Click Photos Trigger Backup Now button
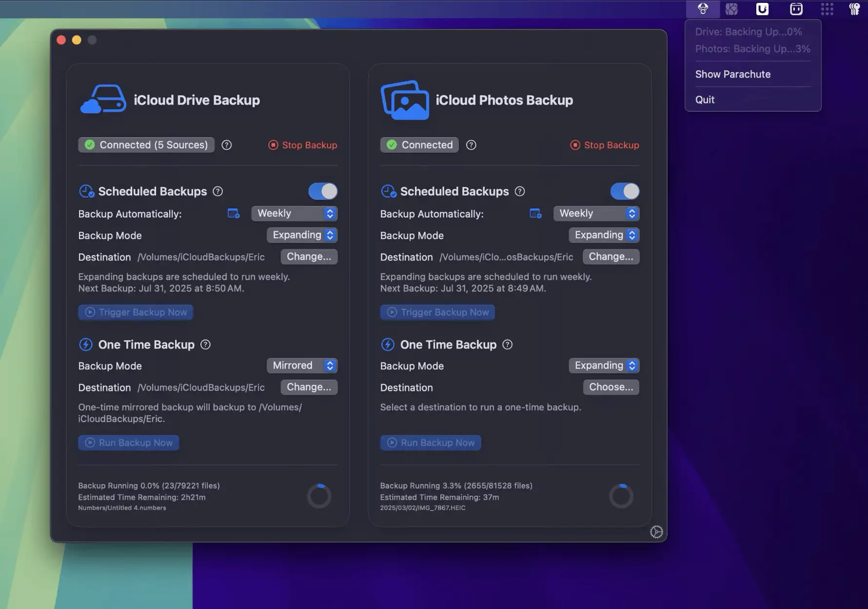The width and height of the screenshot is (868, 609). point(437,312)
